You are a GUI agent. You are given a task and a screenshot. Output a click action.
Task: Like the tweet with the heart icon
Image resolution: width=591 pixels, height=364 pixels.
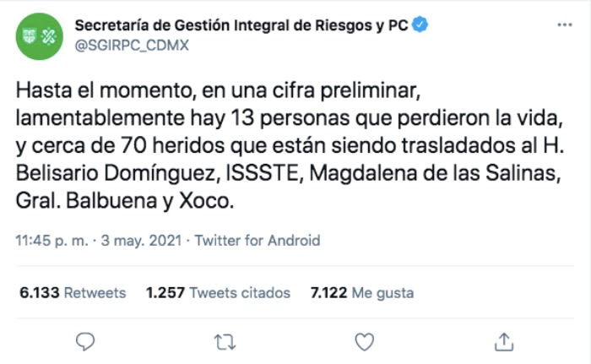[364, 340]
